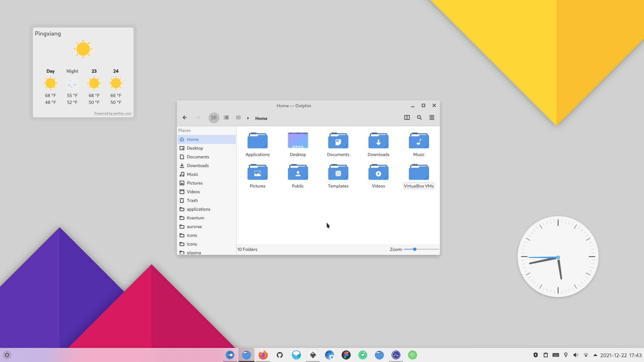Image resolution: width=644 pixels, height=362 pixels.
Task: Open the green music player taskbar icon
Action: [363, 355]
